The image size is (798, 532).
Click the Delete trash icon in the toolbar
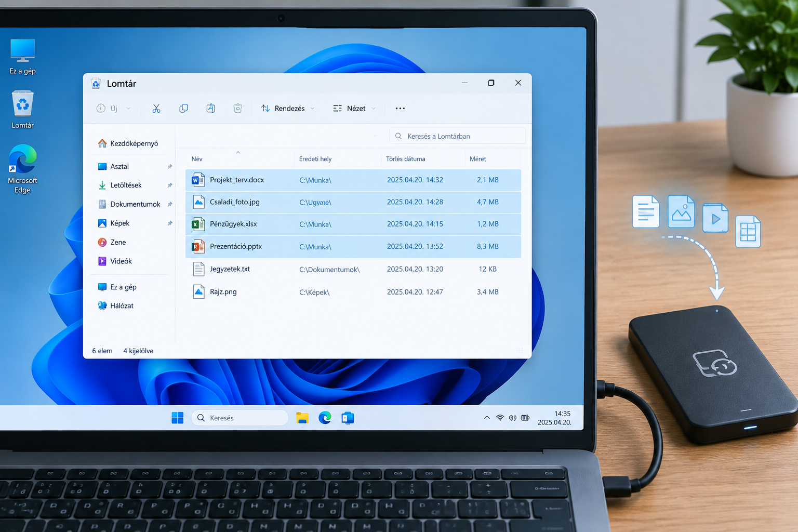pyautogui.click(x=238, y=108)
